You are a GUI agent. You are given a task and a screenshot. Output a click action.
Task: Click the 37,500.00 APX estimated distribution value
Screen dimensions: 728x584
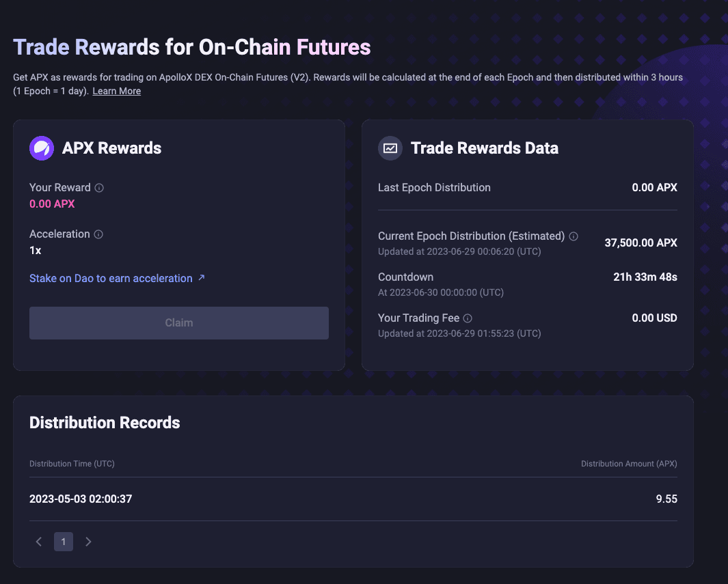(641, 242)
